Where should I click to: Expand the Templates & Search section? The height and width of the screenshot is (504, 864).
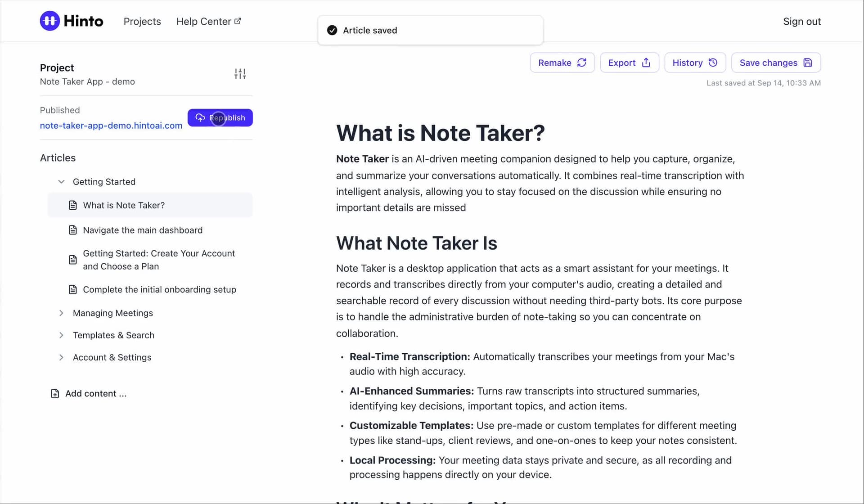coord(61,335)
